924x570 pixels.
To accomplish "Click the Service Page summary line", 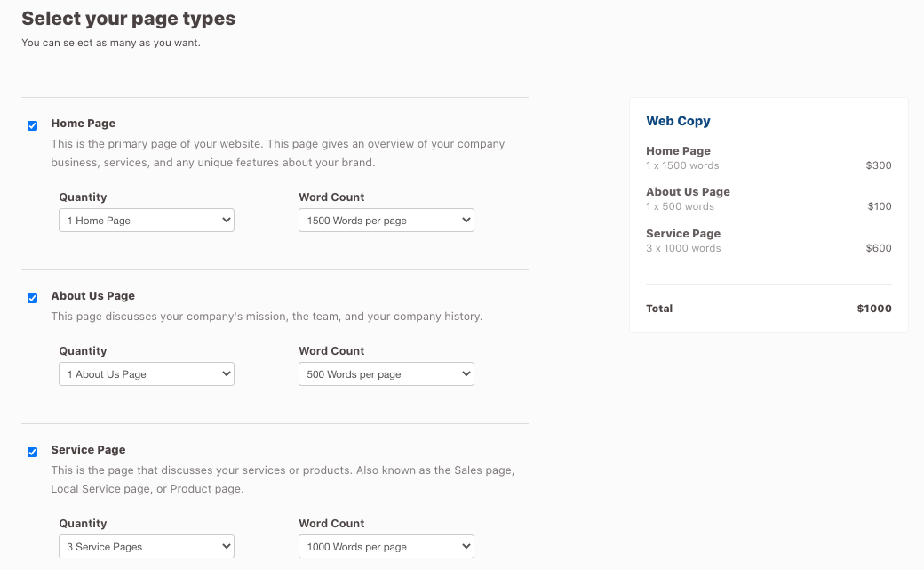I will tap(683, 233).
